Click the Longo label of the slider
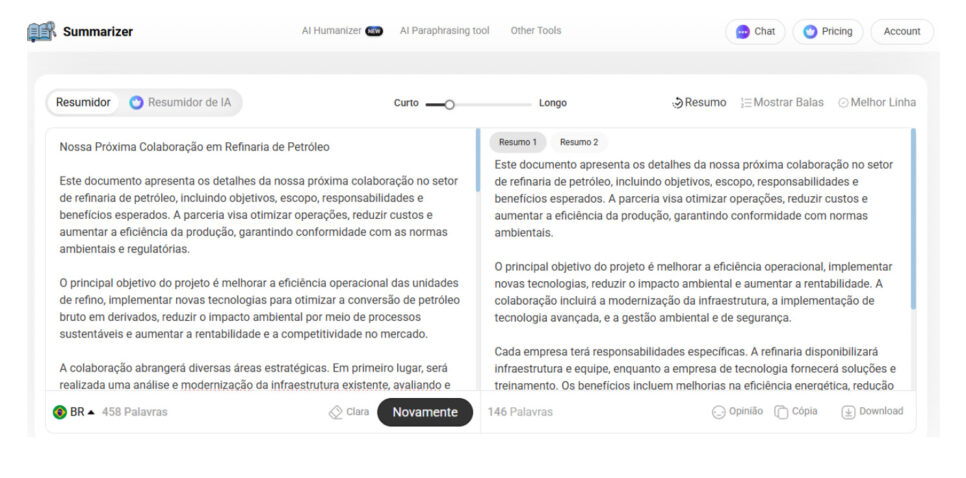966x478 pixels. pos(553,103)
